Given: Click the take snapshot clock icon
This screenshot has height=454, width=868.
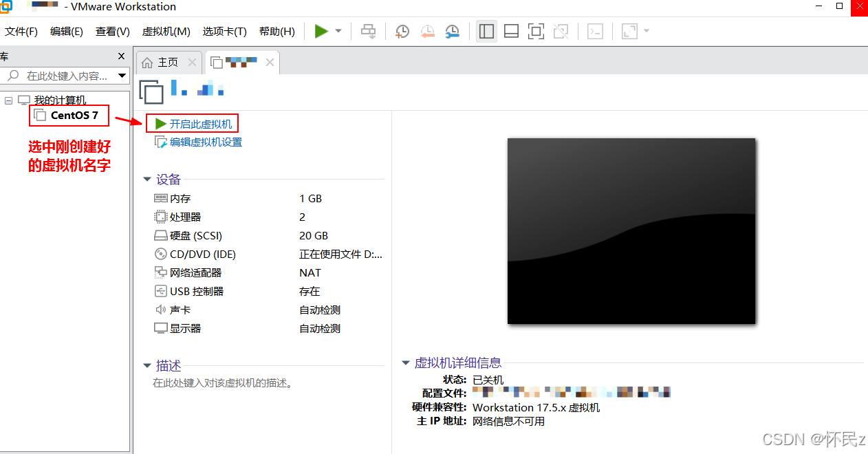Looking at the screenshot, I should pos(402,31).
